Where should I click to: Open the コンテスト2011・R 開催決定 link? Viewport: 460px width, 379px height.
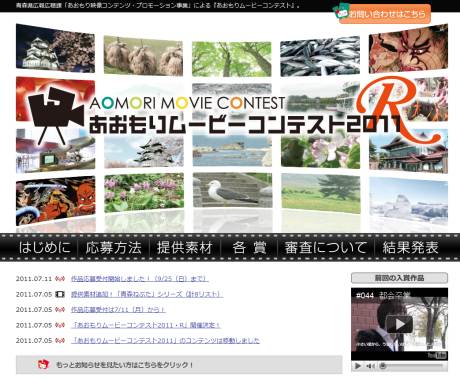point(146,325)
